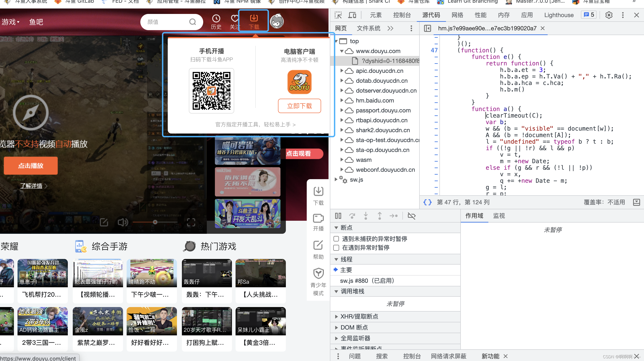The width and height of the screenshot is (644, 361).
Task: Select the DevTools inspect element icon
Action: click(338, 15)
